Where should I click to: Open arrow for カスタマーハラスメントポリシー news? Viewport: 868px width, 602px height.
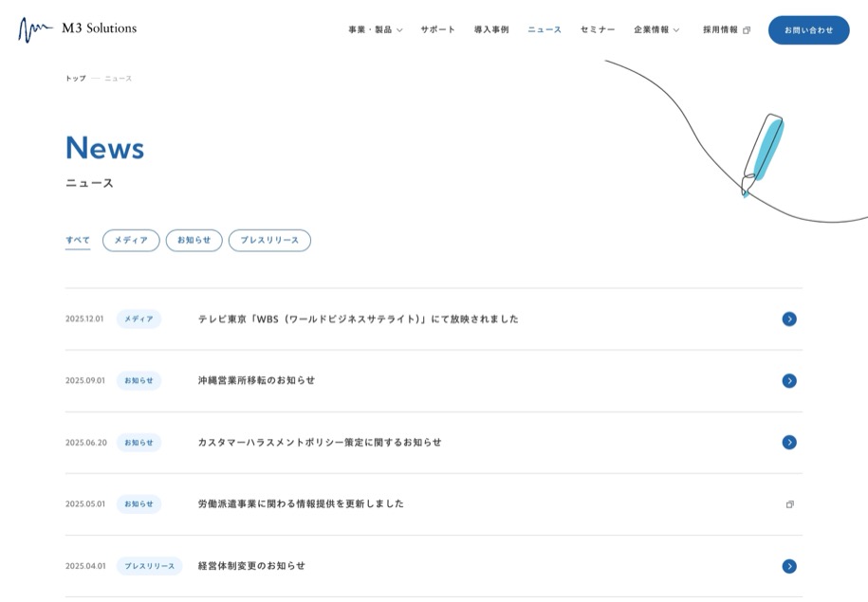click(789, 442)
